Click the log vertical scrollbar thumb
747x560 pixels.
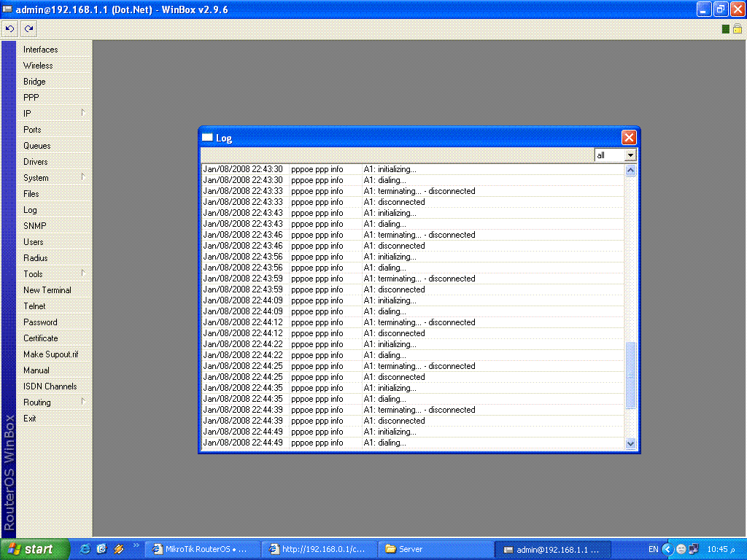[630, 376]
